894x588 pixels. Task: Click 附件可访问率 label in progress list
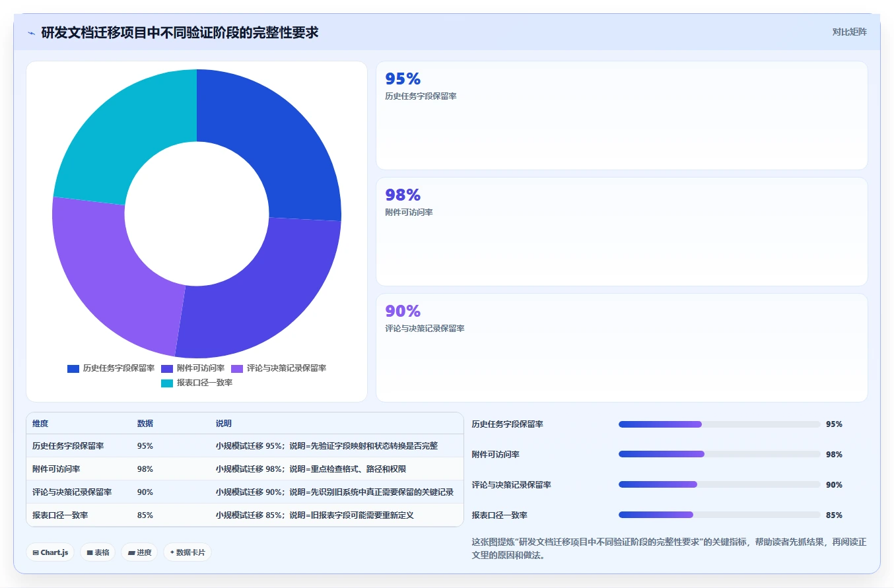point(496,455)
